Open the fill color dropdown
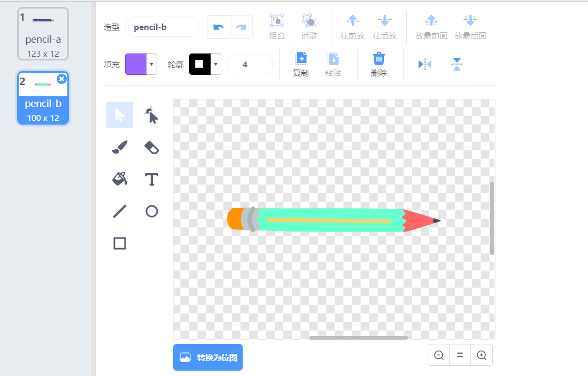 (x=151, y=64)
